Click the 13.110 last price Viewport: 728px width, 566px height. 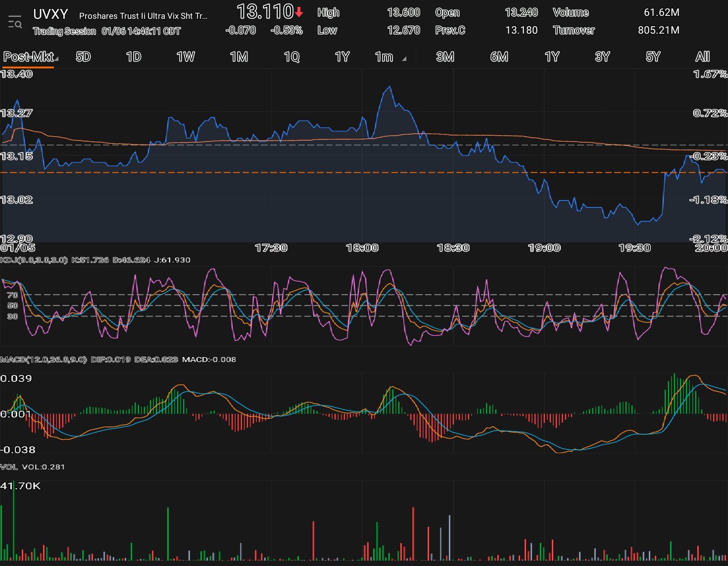265,11
